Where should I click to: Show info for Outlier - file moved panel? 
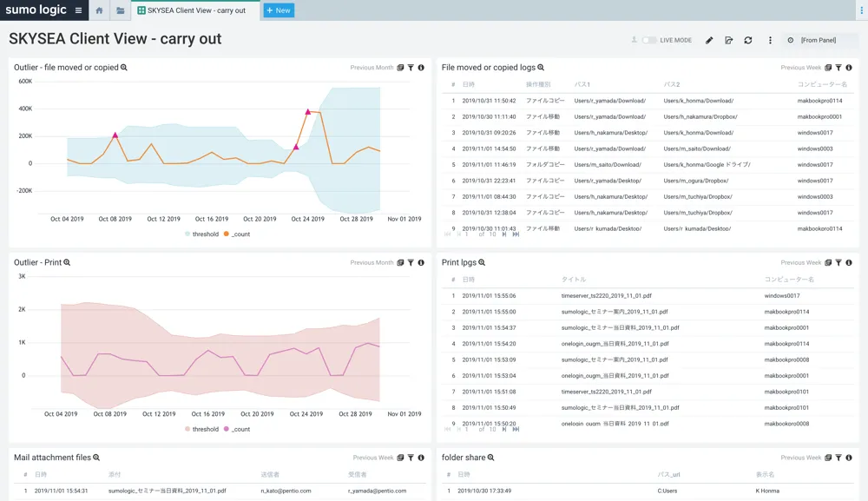click(421, 68)
